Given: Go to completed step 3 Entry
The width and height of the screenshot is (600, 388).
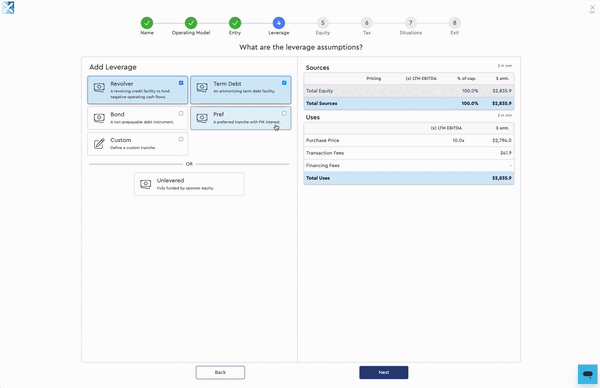Looking at the screenshot, I should click(235, 23).
